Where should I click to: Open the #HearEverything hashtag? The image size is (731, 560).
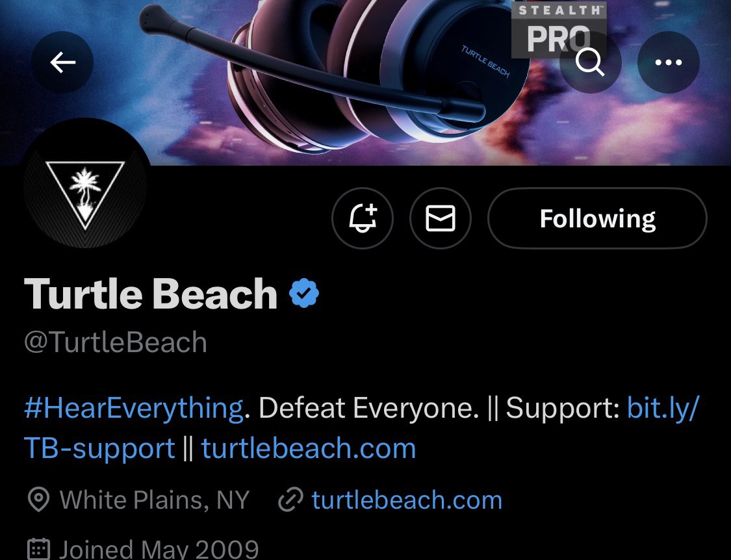pos(134,408)
